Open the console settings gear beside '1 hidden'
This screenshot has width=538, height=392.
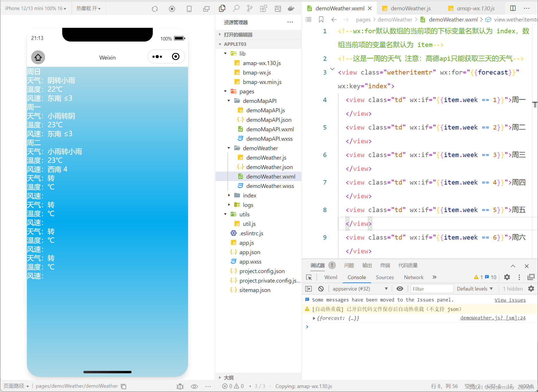[531, 289]
